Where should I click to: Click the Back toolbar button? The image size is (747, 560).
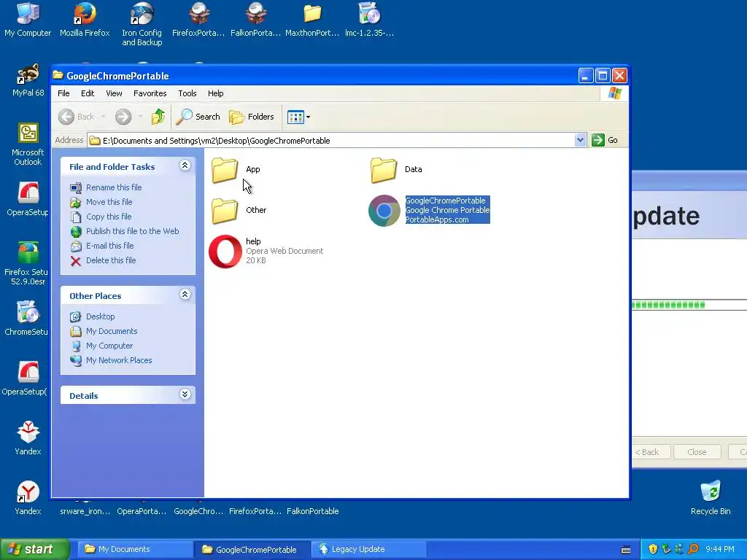(76, 117)
